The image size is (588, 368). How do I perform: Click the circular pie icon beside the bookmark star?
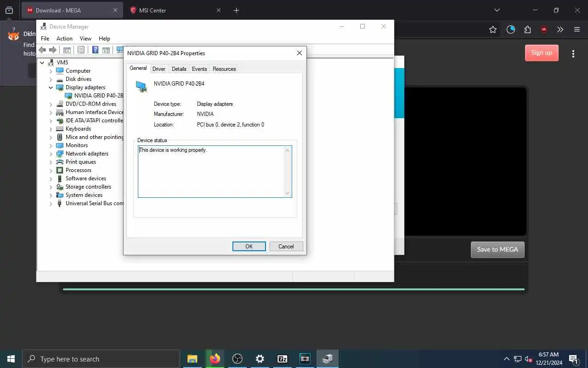click(511, 29)
